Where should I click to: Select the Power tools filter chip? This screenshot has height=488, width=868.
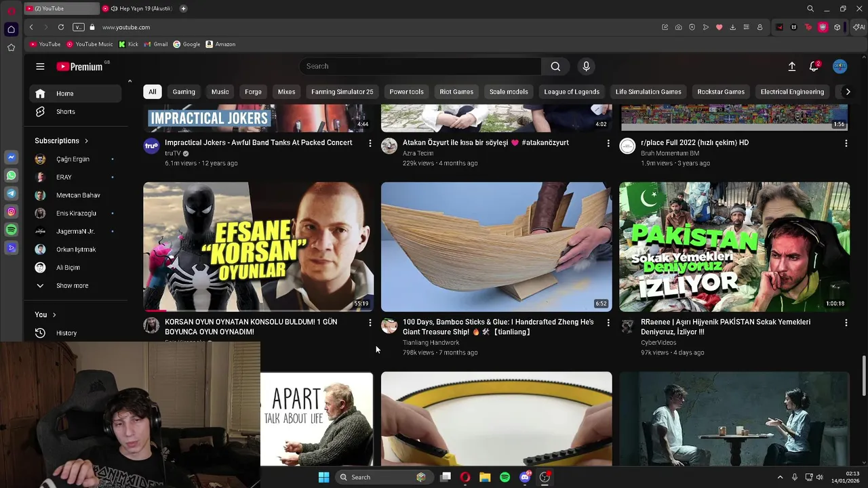[x=406, y=91]
